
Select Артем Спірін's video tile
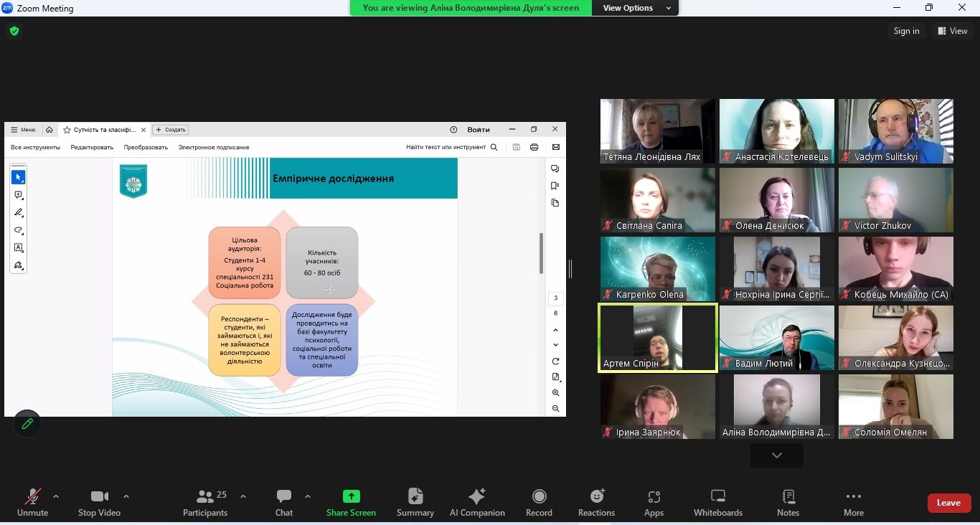point(657,338)
